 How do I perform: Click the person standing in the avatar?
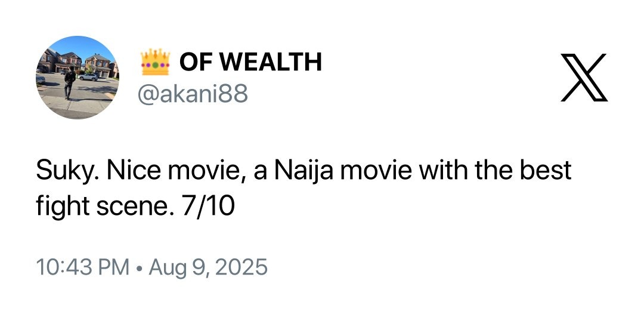70,82
